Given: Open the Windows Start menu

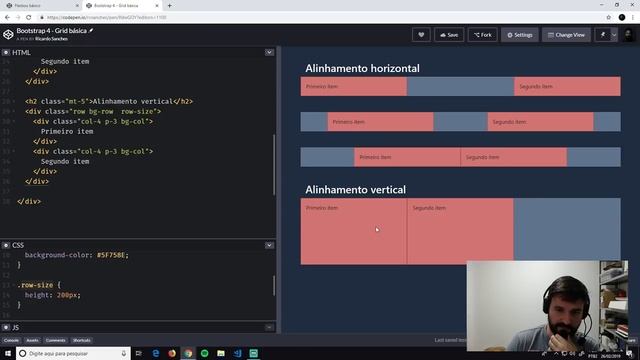Looking at the screenshot, I should coord(8,353).
